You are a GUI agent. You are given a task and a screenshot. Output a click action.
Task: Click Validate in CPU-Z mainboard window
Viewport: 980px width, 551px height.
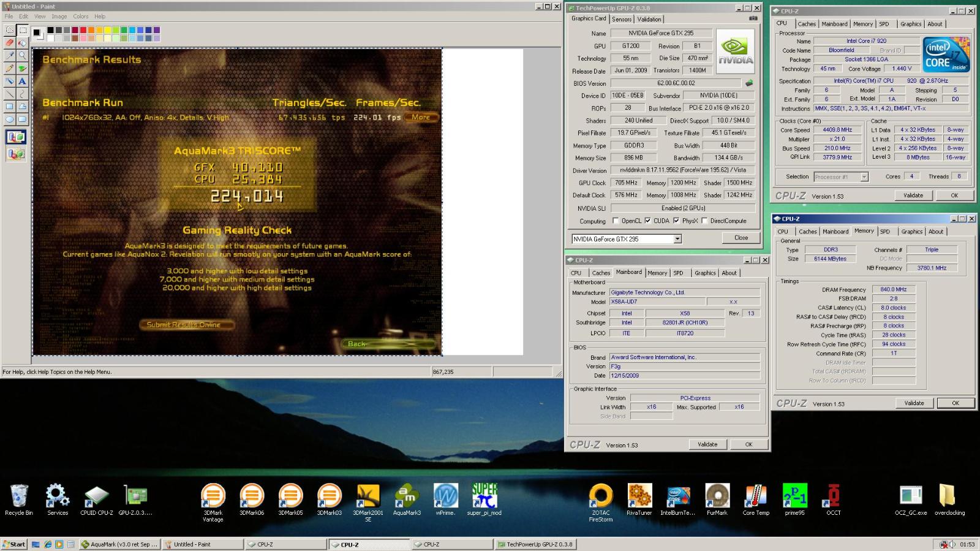pyautogui.click(x=707, y=444)
